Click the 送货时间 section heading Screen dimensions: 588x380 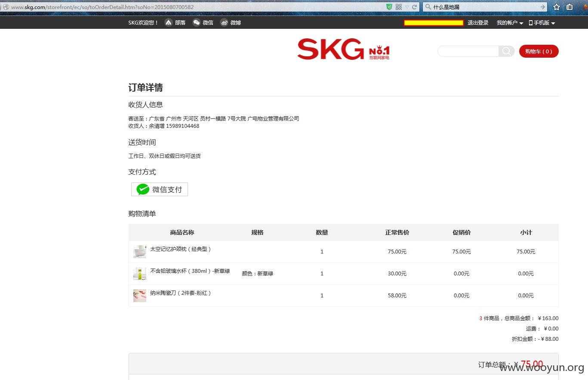(142, 142)
